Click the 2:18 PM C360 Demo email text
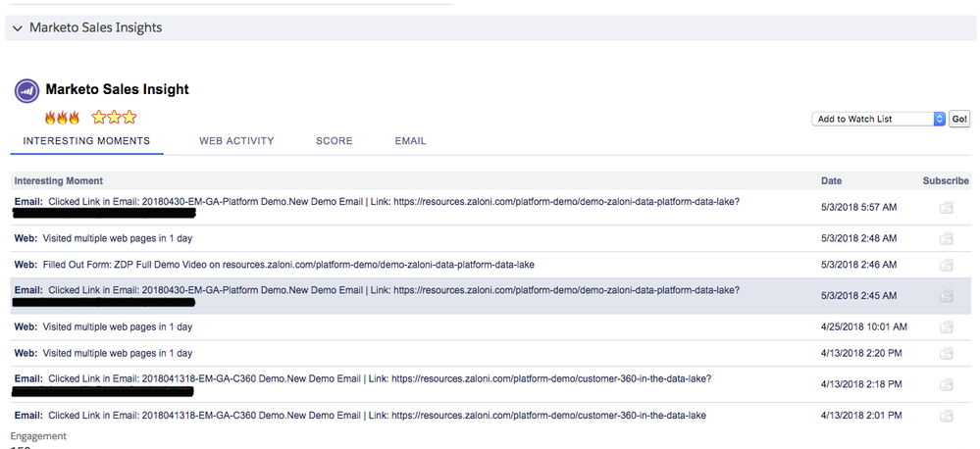The height and width of the screenshot is (449, 980). coord(363,379)
